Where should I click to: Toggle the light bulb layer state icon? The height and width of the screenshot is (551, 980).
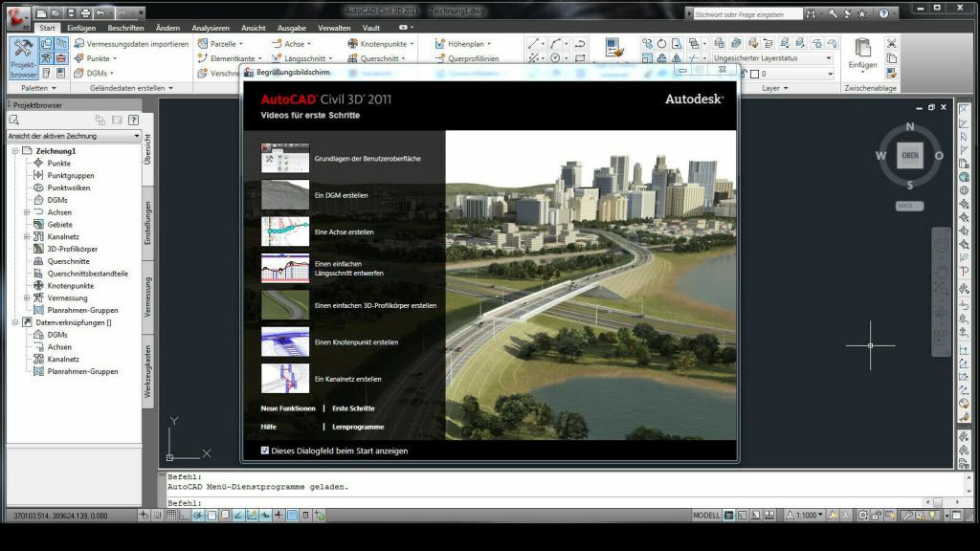933,516
